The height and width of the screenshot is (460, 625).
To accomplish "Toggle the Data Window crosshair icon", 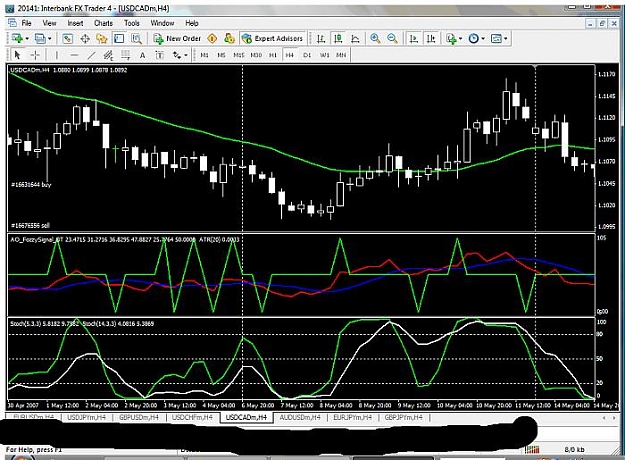I will tap(85, 38).
